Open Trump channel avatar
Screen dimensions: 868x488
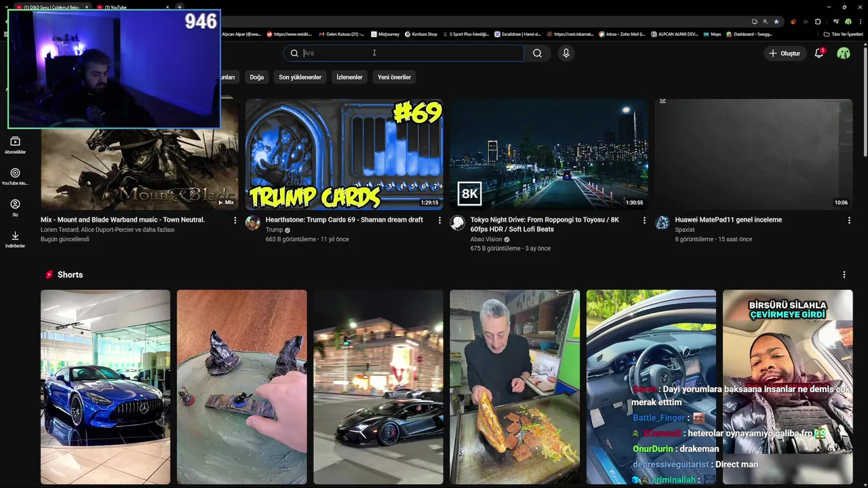(x=253, y=223)
